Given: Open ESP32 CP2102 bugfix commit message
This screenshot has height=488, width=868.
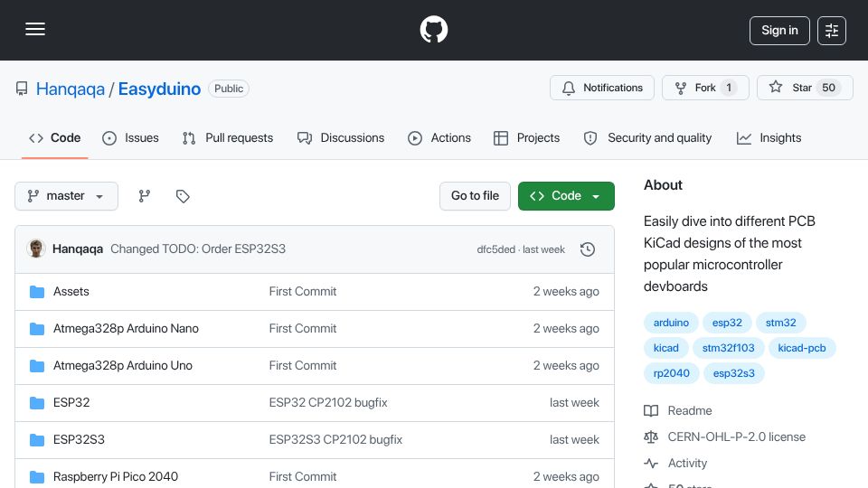Looking at the screenshot, I should coord(328,403).
